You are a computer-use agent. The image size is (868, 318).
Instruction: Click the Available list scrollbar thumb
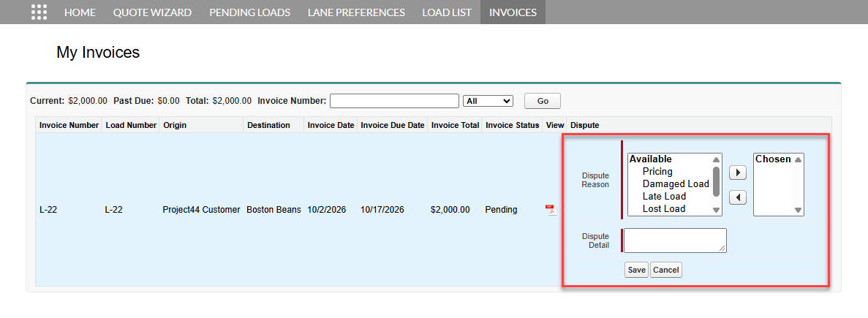[716, 181]
